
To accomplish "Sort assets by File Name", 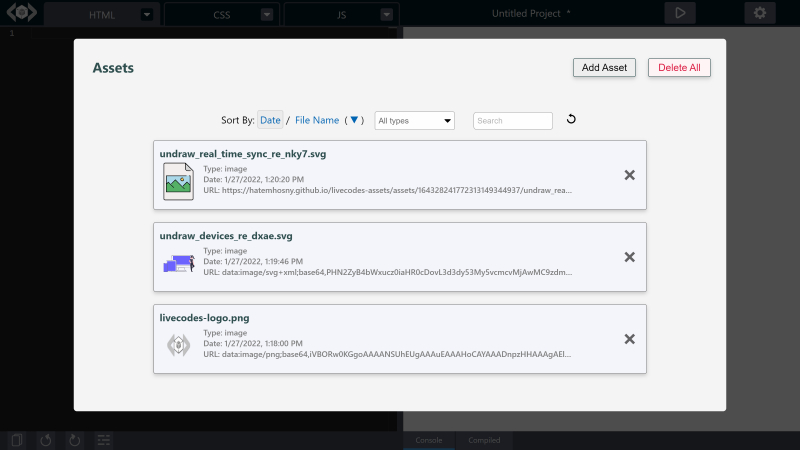I will coord(317,120).
